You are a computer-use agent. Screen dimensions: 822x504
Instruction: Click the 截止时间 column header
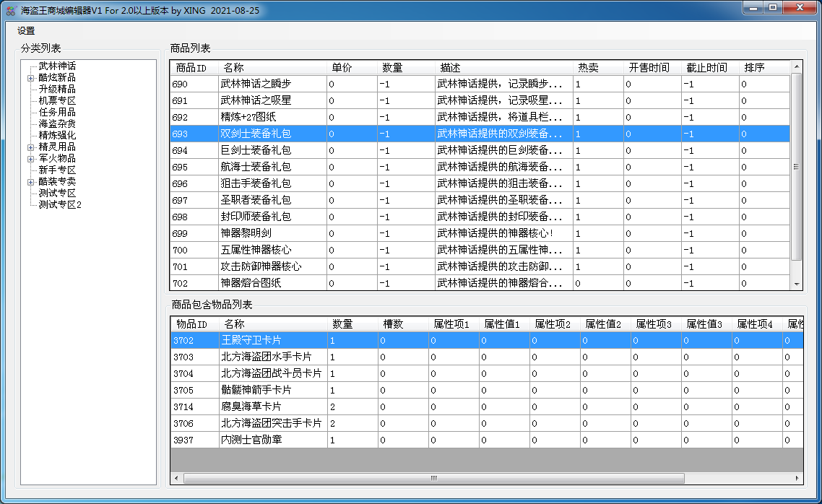710,68
